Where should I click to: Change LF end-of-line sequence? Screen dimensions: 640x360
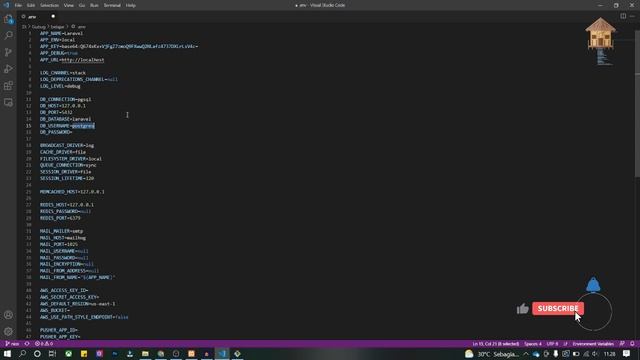[x=565, y=344]
